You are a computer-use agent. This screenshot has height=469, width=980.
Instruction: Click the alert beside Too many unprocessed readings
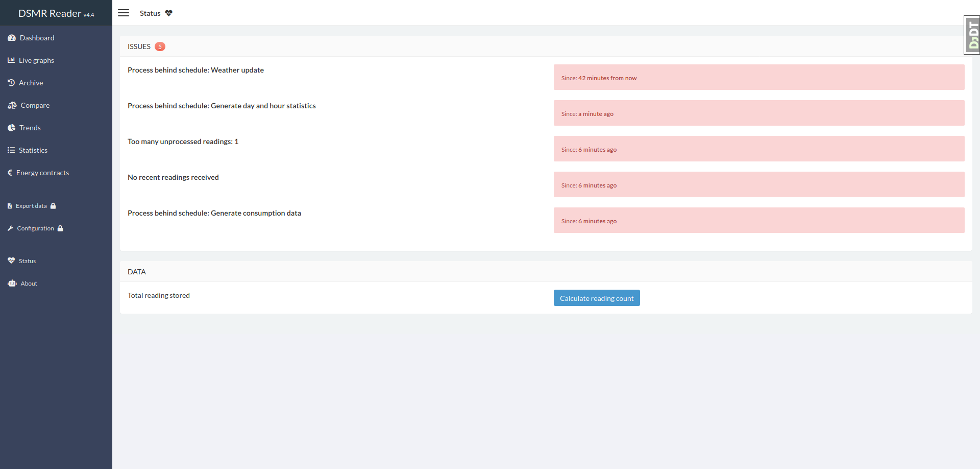click(759, 149)
